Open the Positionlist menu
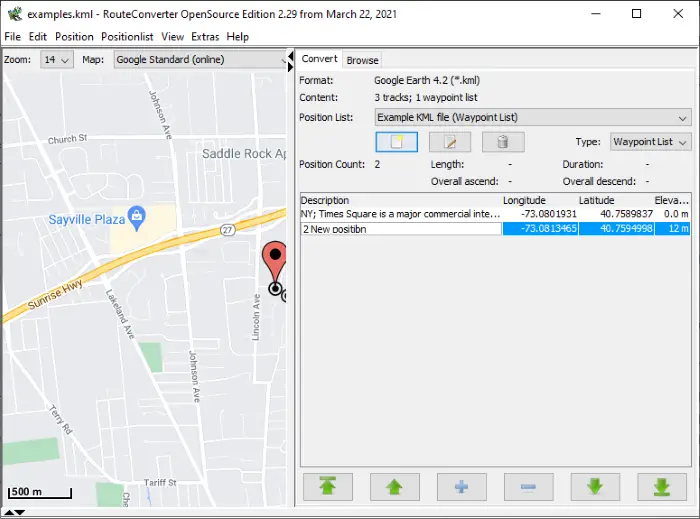Viewport: 700px width, 519px height. coord(127,37)
